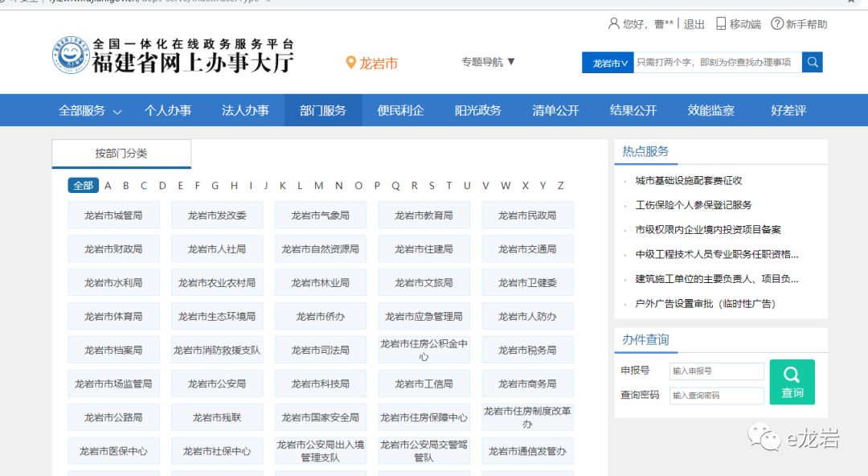Image resolution: width=868 pixels, height=476 pixels.
Task: Select the 按部门分类 tab
Action: (x=121, y=154)
